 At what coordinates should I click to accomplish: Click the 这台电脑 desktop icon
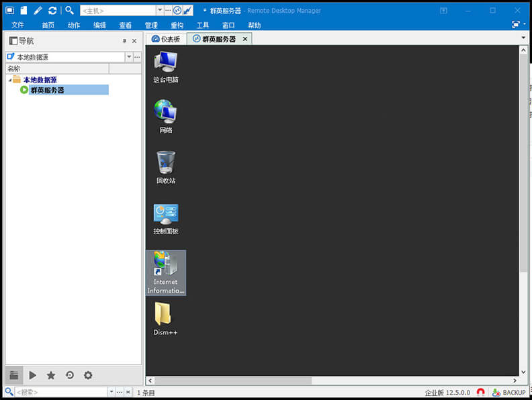pyautogui.click(x=165, y=67)
